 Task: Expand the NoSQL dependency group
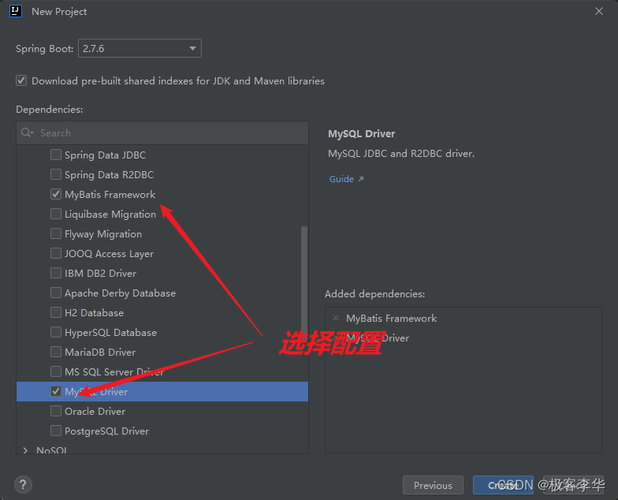[26, 450]
